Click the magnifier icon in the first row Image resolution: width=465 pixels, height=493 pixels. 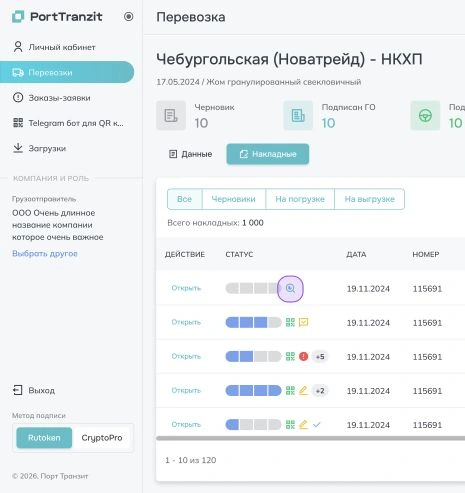tap(290, 289)
